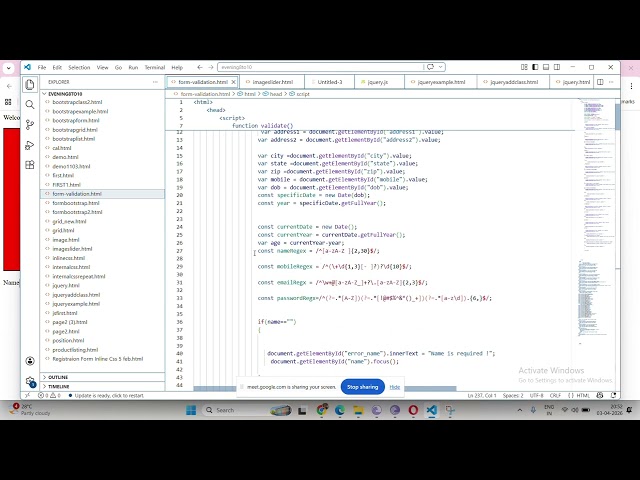The image size is (640, 480).
Task: Open Chrome from the taskbar
Action: (322, 410)
